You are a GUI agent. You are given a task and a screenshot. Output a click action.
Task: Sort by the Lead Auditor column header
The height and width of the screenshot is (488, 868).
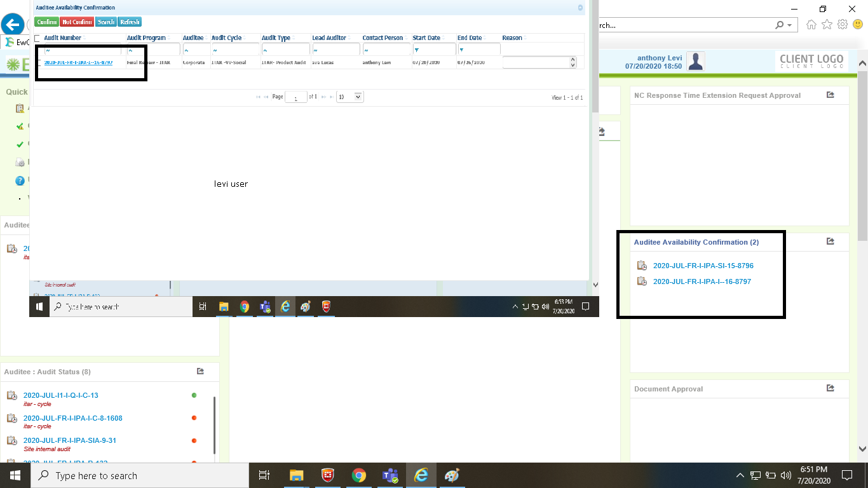point(329,38)
